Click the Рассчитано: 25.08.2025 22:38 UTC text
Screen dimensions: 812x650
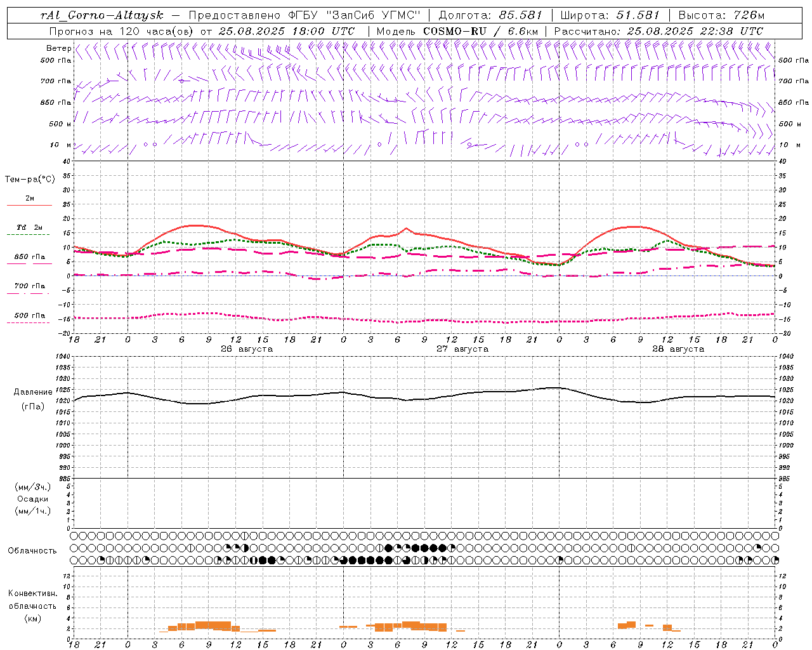coord(658,31)
